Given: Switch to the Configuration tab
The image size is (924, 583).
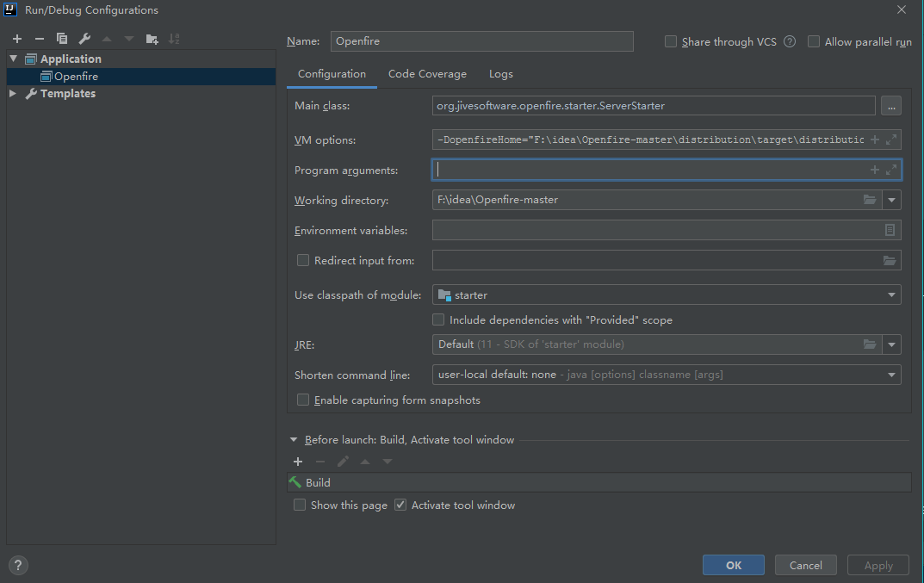Looking at the screenshot, I should [332, 74].
